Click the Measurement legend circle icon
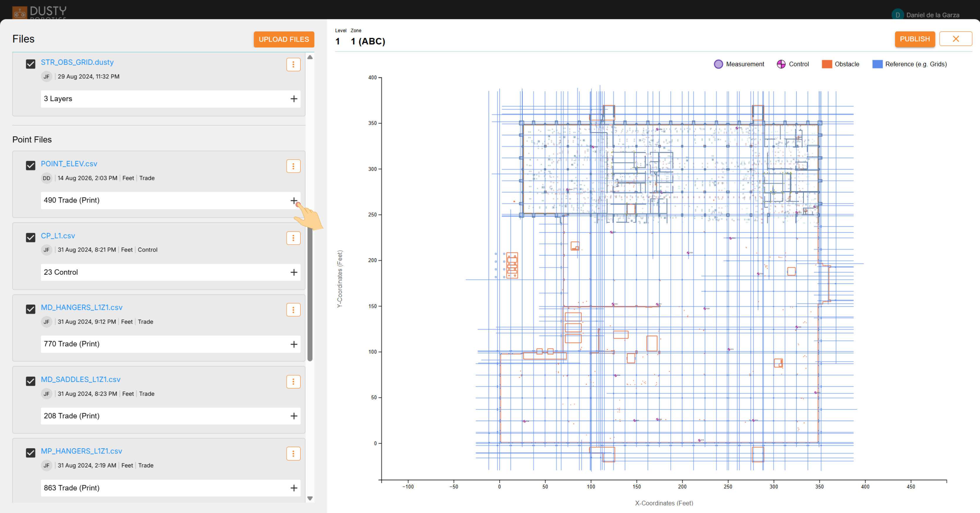The width and height of the screenshot is (980, 513). coord(718,64)
